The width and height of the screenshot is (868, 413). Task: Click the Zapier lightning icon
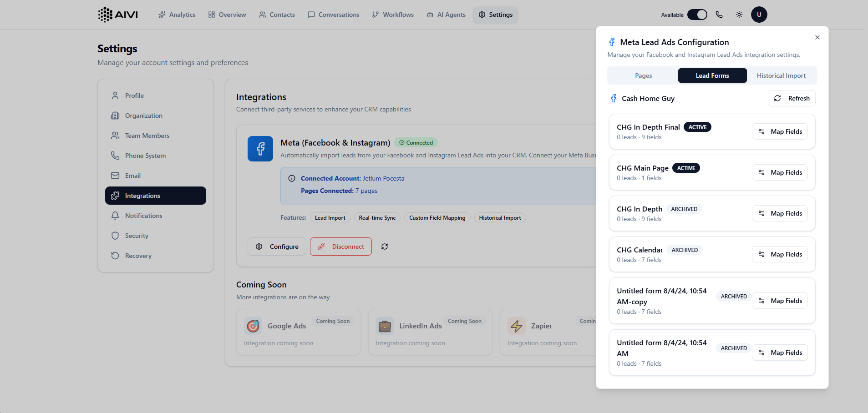(x=517, y=326)
